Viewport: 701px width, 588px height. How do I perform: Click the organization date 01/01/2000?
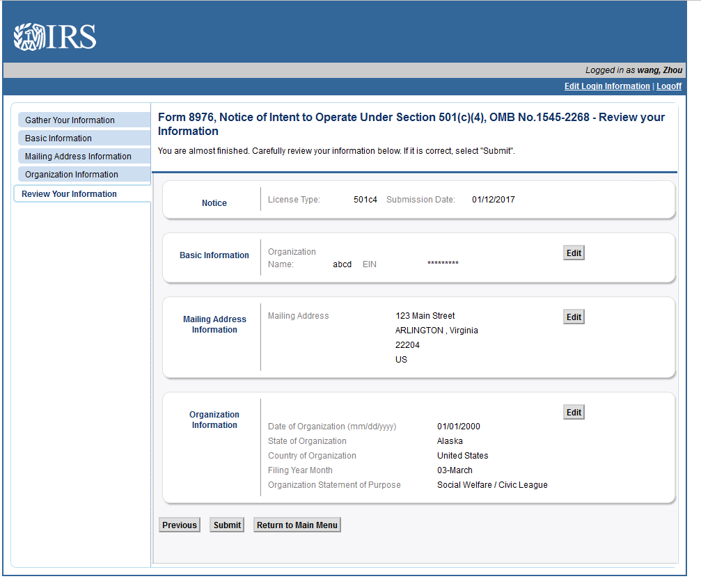point(459,427)
